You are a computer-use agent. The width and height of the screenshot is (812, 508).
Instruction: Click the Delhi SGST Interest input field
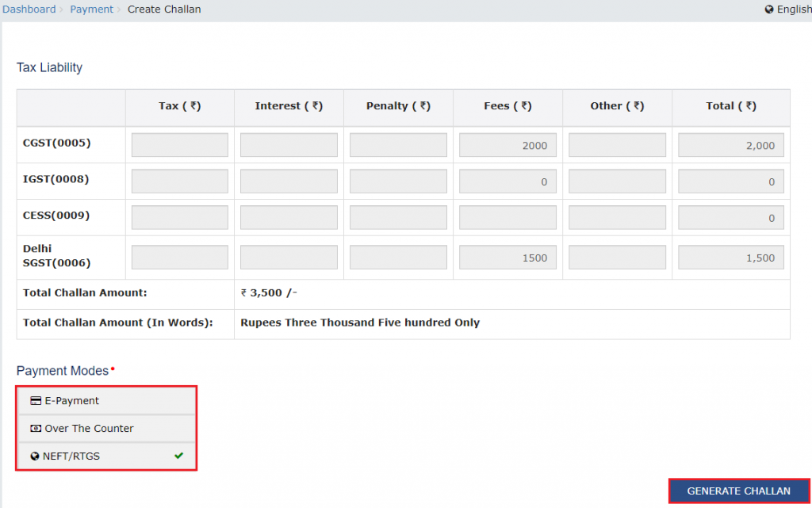(289, 257)
